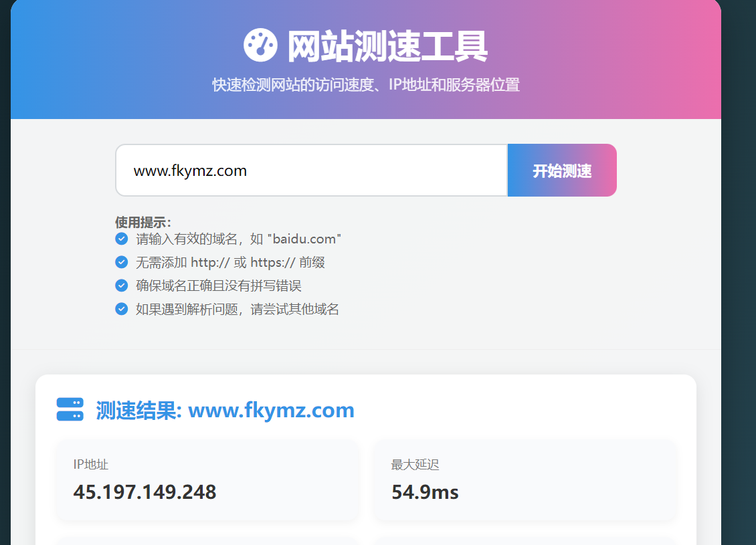Screen dimensions: 756x545
Task: Focus the domain input field containing www.fkymz.com
Action: coord(311,171)
